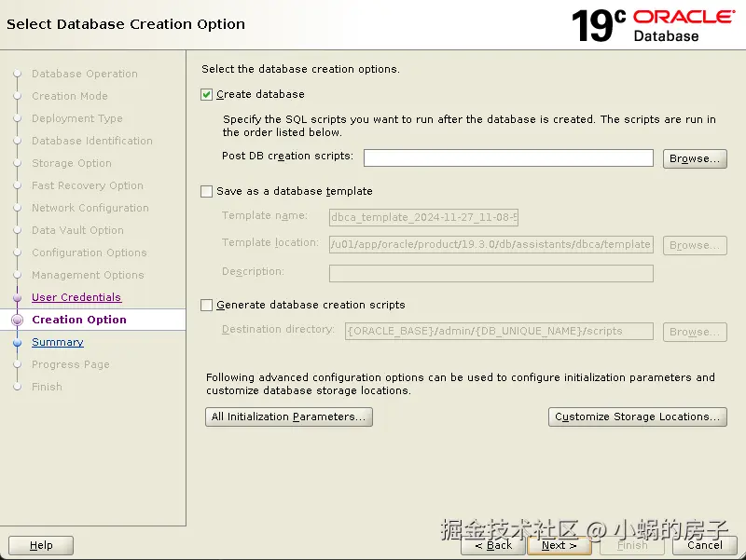Click the Progress Page step label
The image size is (746, 560).
(71, 364)
